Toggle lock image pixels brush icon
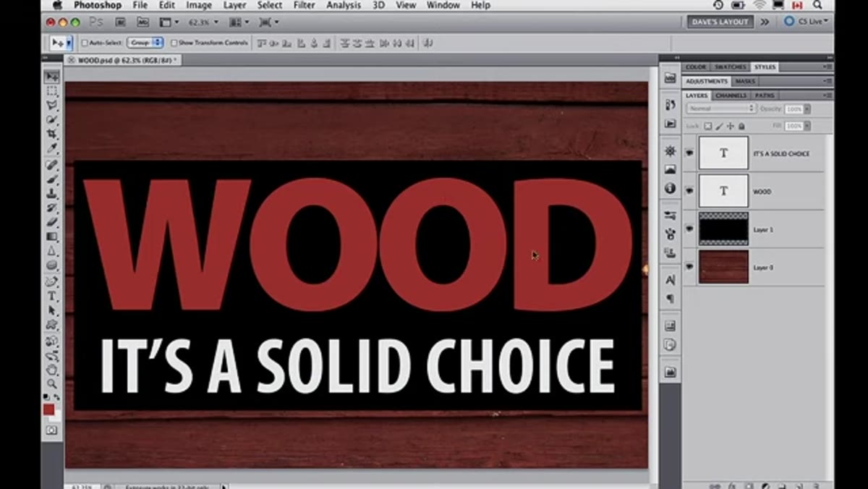The width and height of the screenshot is (868, 489). [x=719, y=126]
